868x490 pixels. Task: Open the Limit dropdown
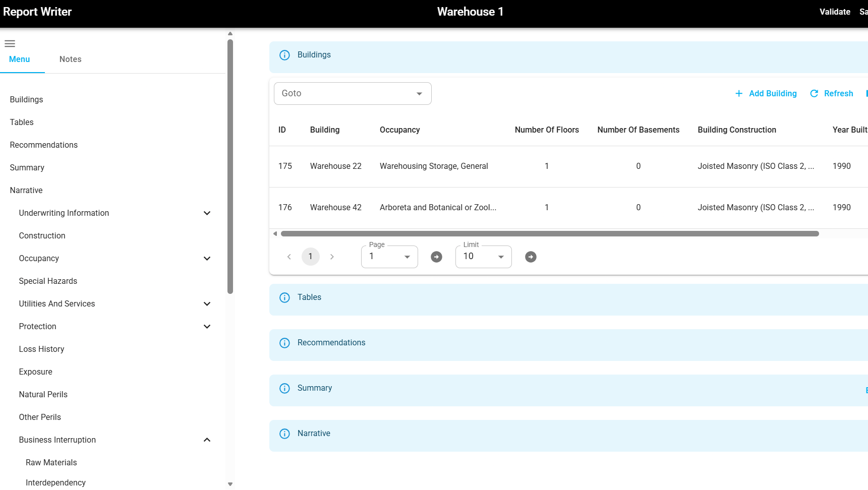tap(484, 257)
